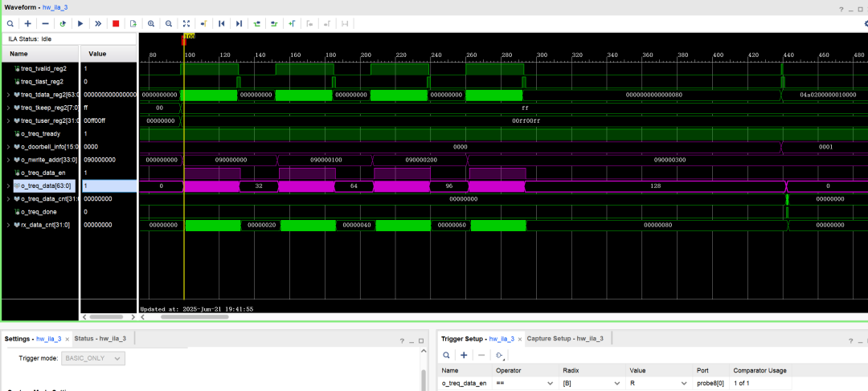Click Comparator Usage column header
Viewport: 868px width, 391px height.
759,370
